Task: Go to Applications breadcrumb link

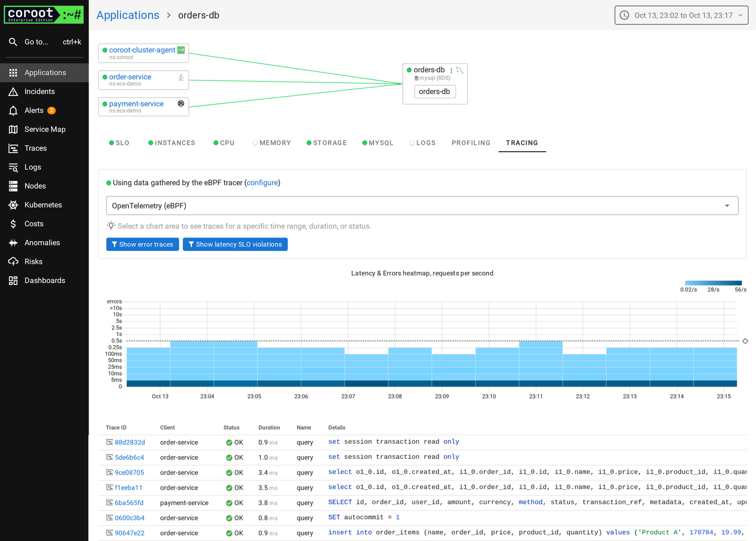Action: click(128, 15)
